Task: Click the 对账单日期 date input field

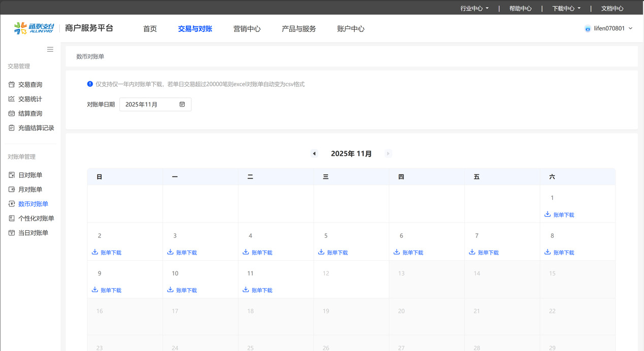Action: [x=155, y=104]
